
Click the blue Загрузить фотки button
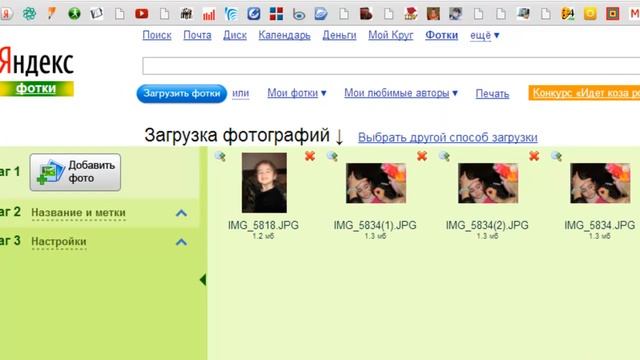(x=182, y=93)
